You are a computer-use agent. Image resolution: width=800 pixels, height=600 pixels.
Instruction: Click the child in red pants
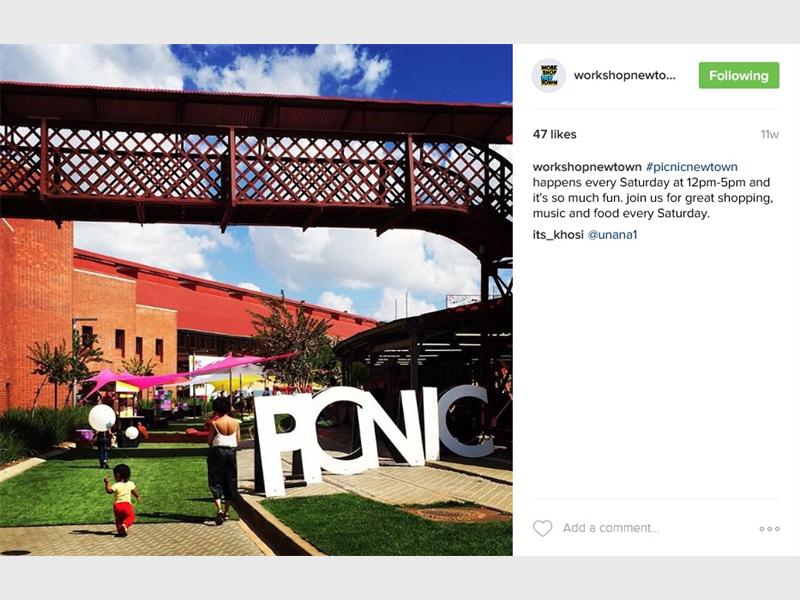[x=122, y=499]
